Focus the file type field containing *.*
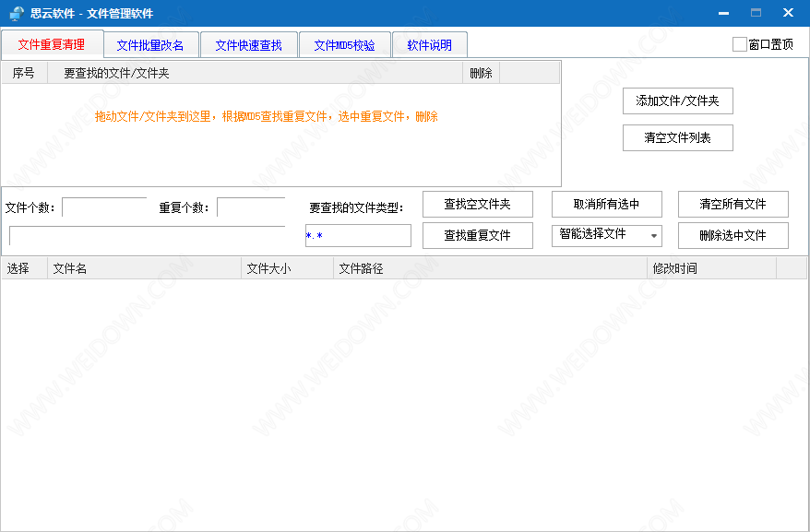The image size is (810, 532). click(x=359, y=235)
